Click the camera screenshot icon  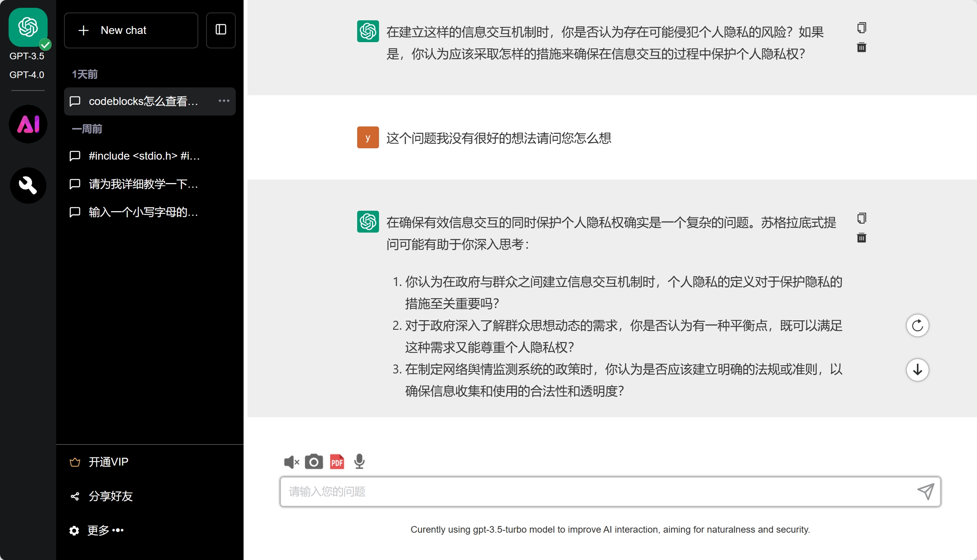click(x=314, y=462)
